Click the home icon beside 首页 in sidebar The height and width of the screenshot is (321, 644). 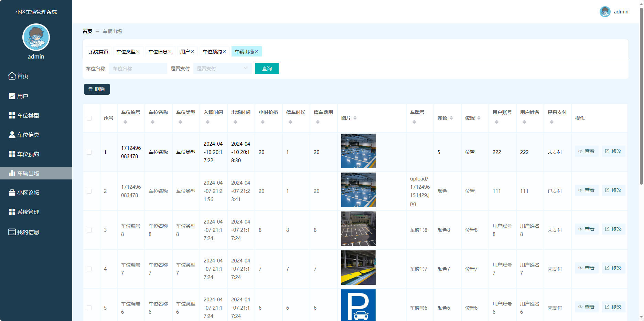click(12, 76)
